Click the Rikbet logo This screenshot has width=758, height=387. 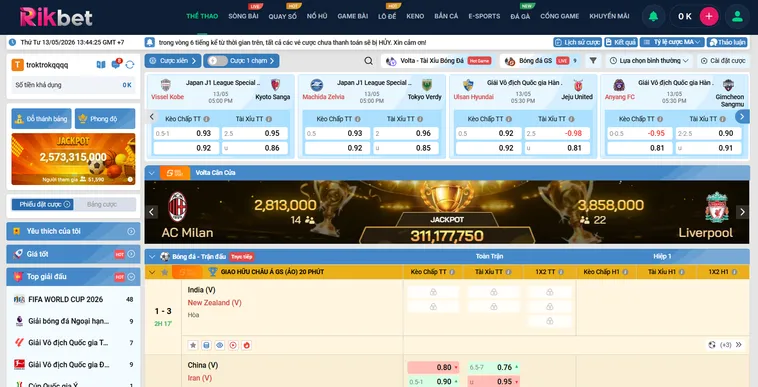(x=56, y=17)
